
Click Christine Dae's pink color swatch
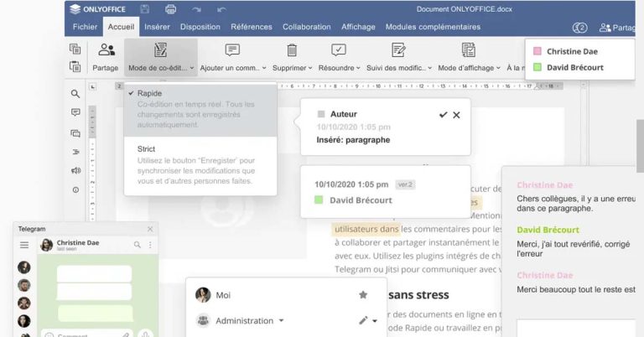click(x=537, y=51)
